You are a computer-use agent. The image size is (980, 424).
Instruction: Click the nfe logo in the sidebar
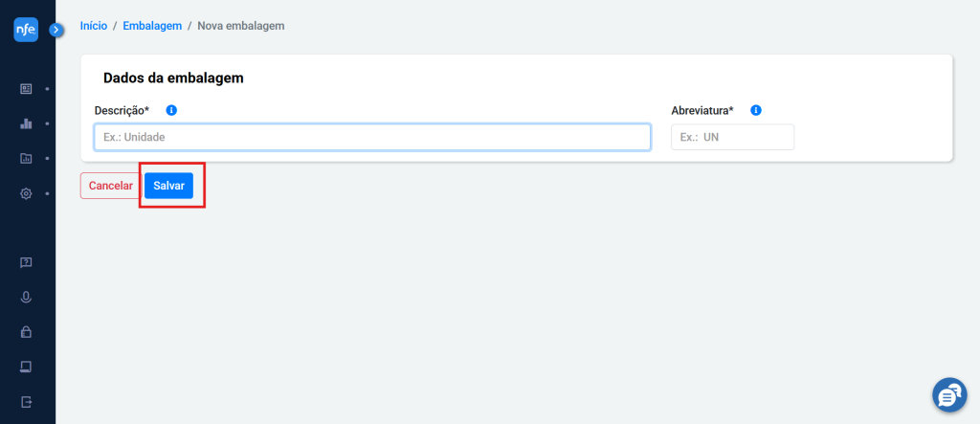pos(26,30)
